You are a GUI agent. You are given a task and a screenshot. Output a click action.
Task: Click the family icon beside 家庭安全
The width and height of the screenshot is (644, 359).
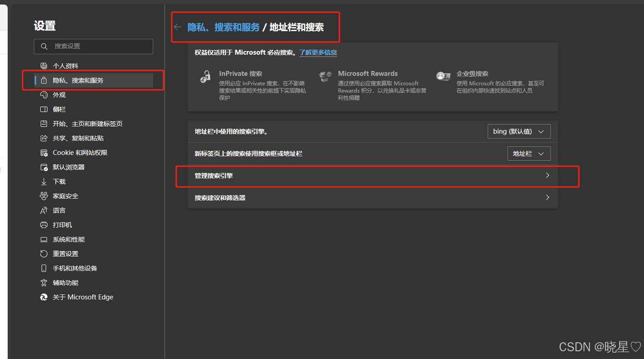point(44,196)
